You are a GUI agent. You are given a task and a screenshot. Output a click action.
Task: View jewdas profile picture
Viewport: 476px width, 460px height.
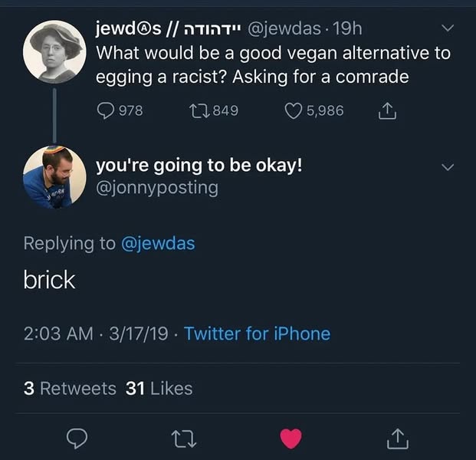[54, 52]
